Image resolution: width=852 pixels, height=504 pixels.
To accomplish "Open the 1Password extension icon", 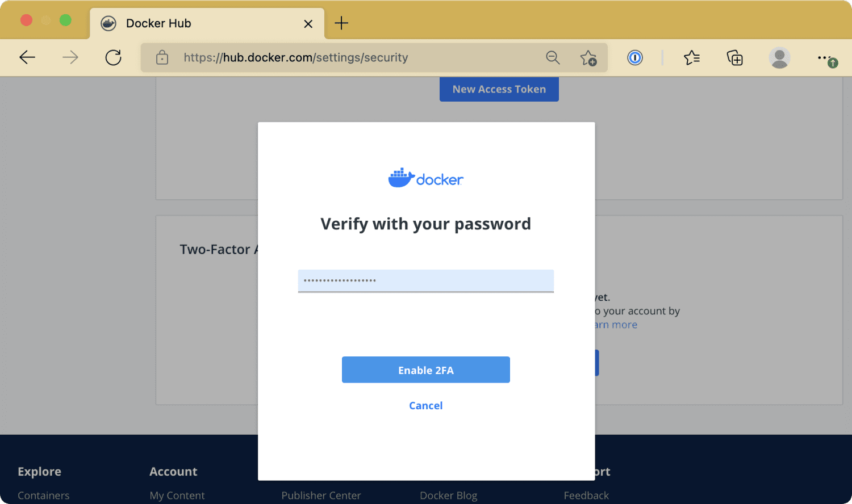I will (635, 57).
